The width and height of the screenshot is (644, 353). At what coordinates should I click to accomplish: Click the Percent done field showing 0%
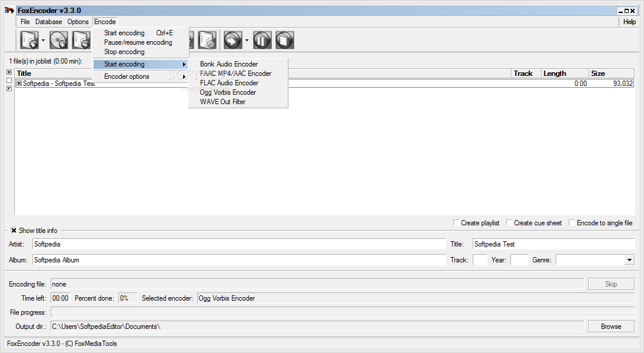point(128,298)
